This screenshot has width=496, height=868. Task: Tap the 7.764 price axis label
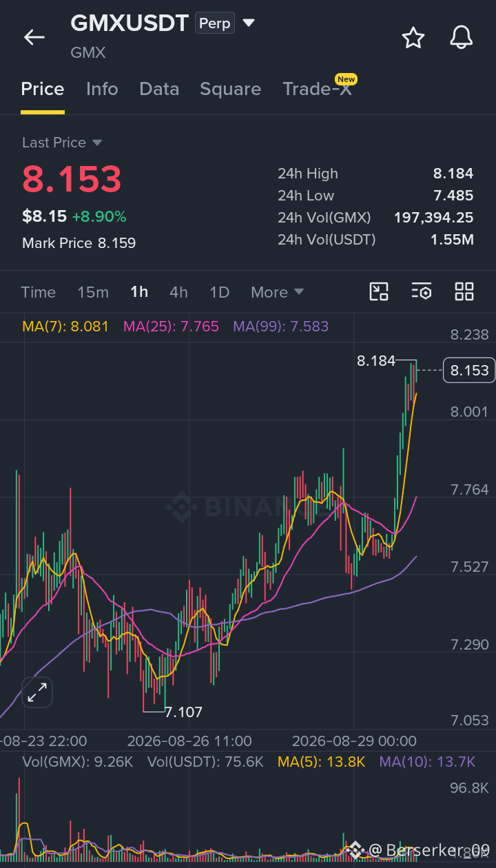(469, 490)
